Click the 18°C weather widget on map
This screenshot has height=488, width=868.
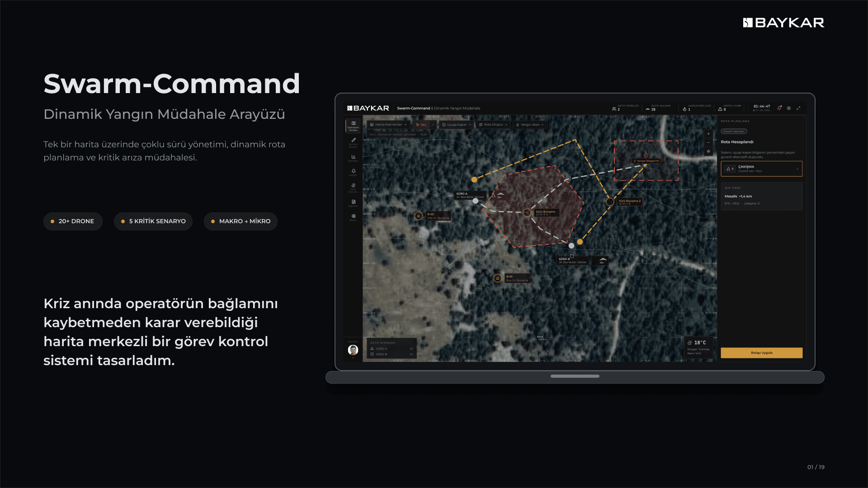pos(699,347)
